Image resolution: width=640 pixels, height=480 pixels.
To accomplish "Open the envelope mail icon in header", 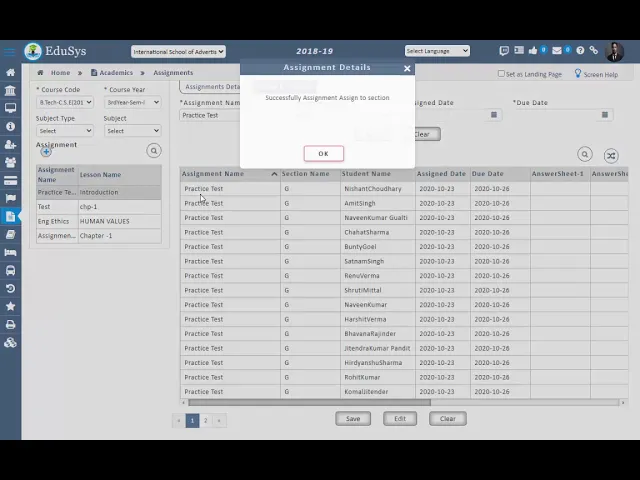I will 557,51.
